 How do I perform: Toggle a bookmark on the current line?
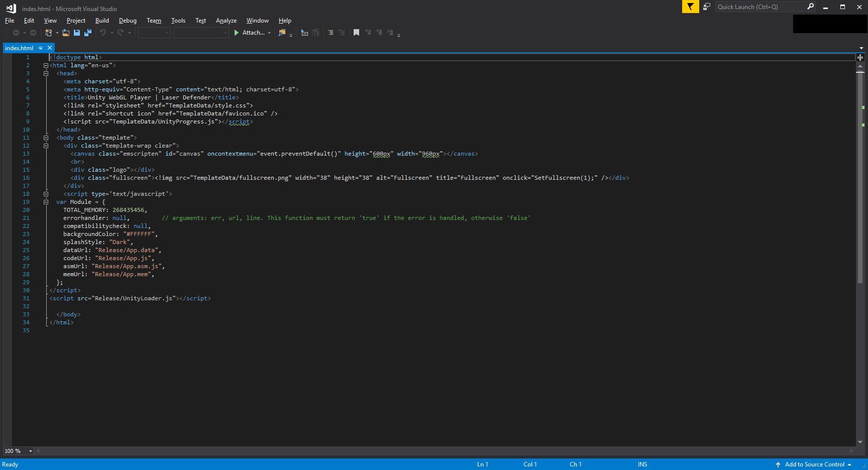coord(356,33)
